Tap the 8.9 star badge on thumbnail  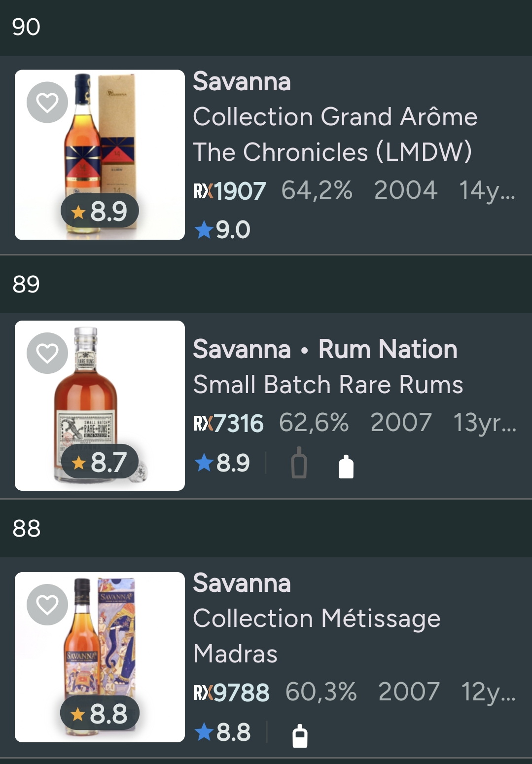tap(100, 212)
